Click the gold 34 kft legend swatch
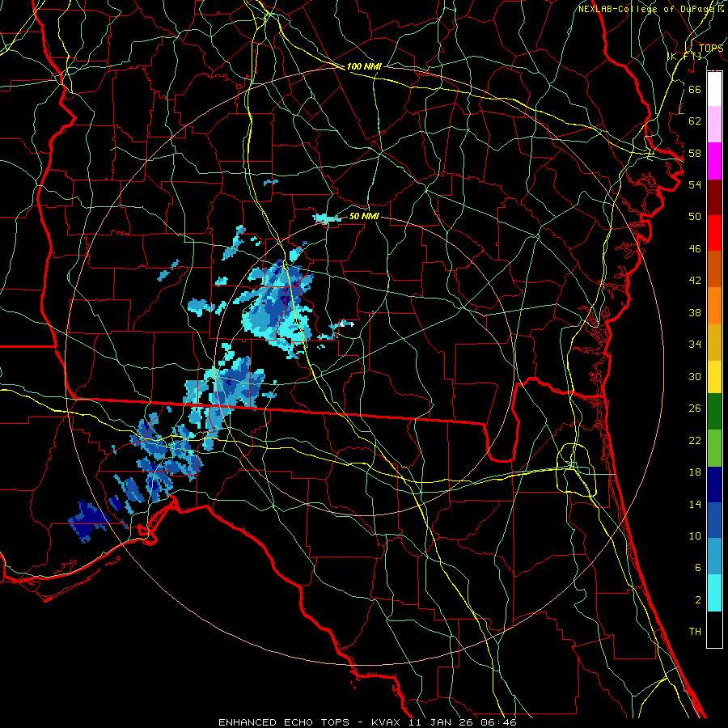Screen dimensions: 728x728 (x=714, y=342)
